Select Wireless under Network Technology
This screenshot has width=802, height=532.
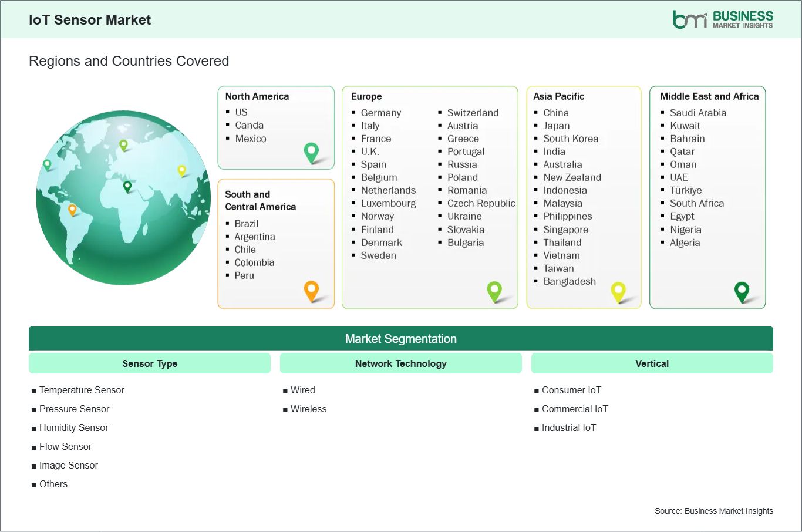(x=308, y=409)
